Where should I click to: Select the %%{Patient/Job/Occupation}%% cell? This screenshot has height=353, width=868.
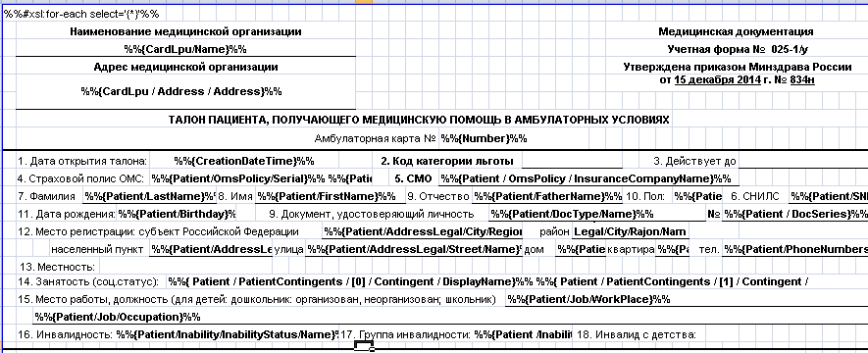[x=118, y=317]
